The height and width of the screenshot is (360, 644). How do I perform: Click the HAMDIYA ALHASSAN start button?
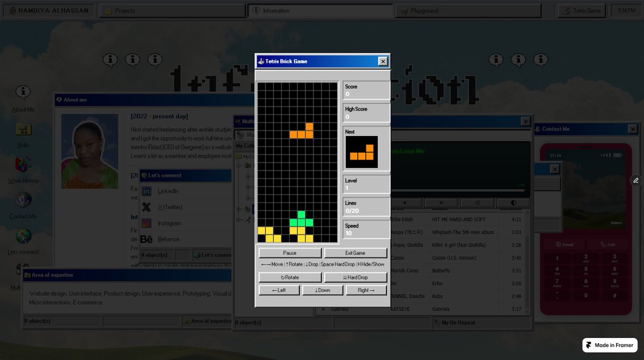[49, 11]
